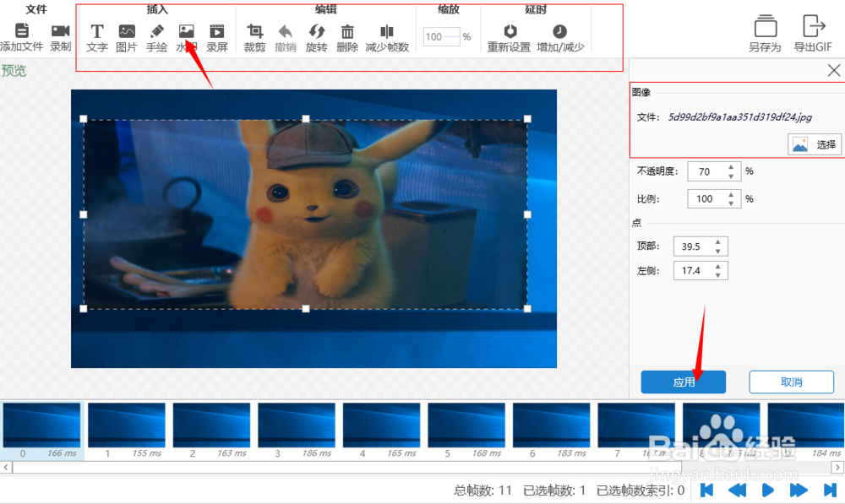The image size is (845, 504).
Task: Increase 顶部 top value with up arrow
Action: [x=717, y=241]
